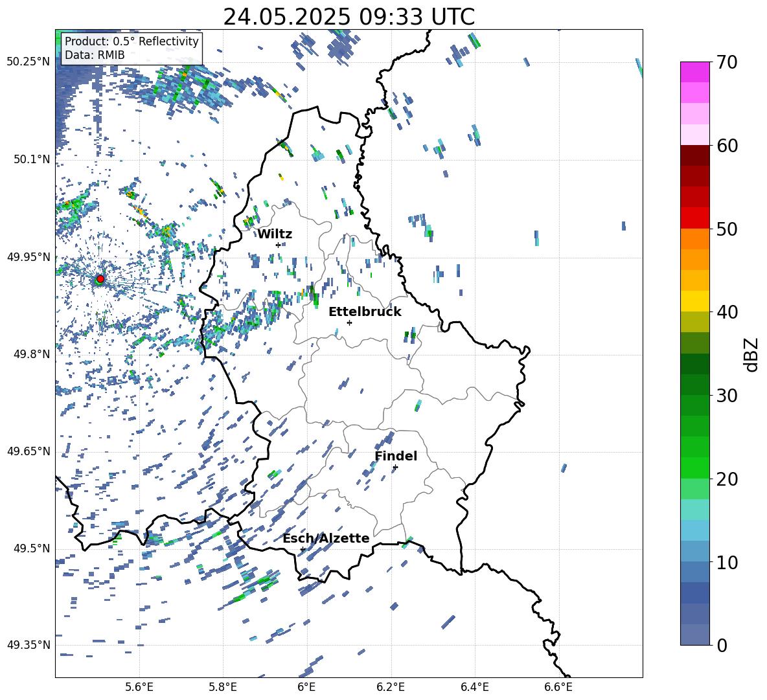
Task: Click the 6.6°E longitude label
Action: click(558, 688)
